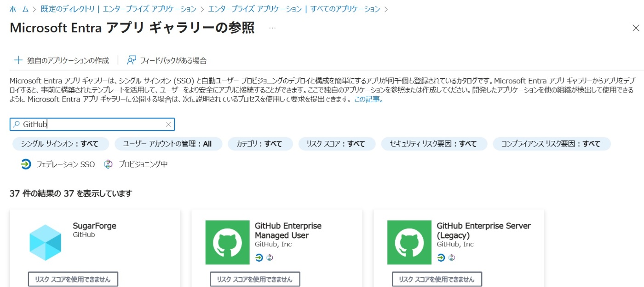The height and width of the screenshot is (287, 644).
Task: Click the フェデレーション SSO legend label
Action: (x=66, y=164)
